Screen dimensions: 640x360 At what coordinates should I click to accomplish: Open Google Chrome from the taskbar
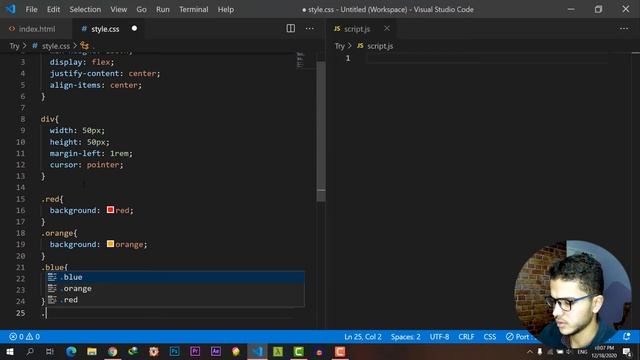point(113,351)
